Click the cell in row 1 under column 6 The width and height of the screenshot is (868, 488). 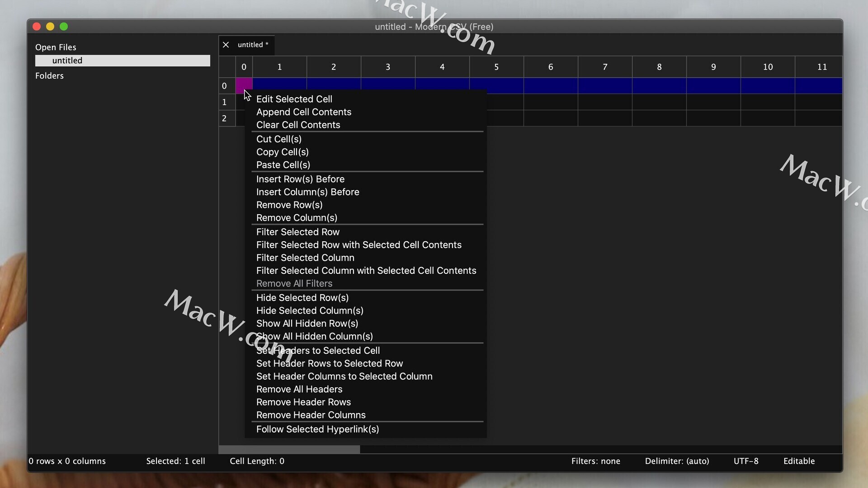point(551,102)
